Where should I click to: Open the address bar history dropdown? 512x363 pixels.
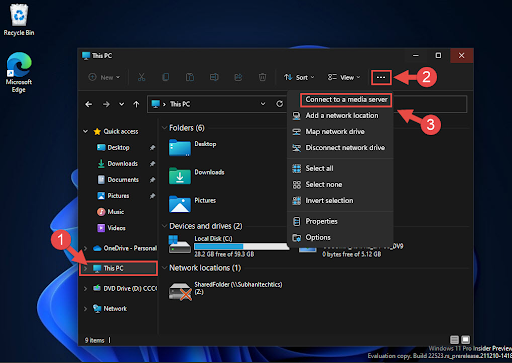(263, 104)
